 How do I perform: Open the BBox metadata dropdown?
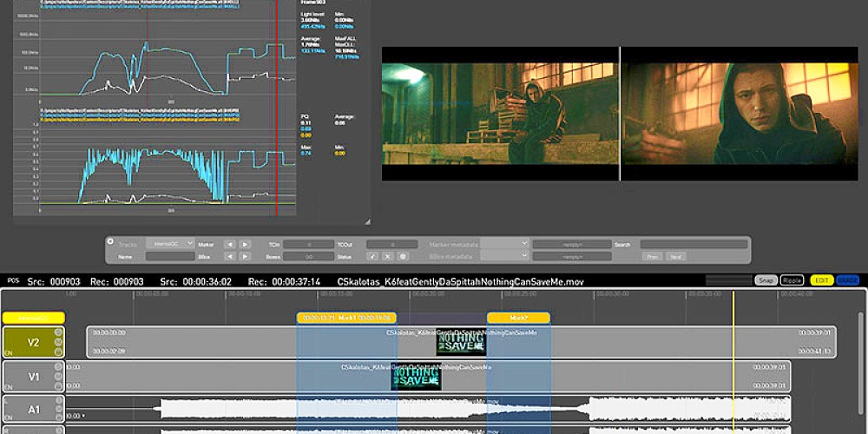tap(505, 256)
